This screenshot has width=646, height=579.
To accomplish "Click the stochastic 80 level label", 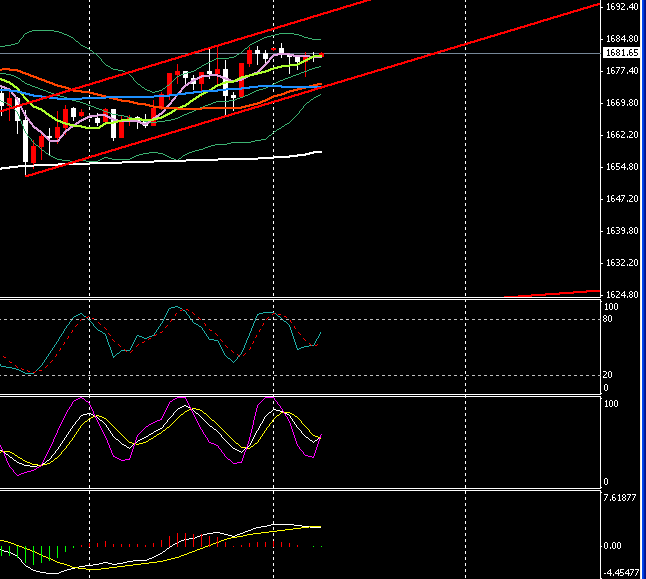I will 608,319.
